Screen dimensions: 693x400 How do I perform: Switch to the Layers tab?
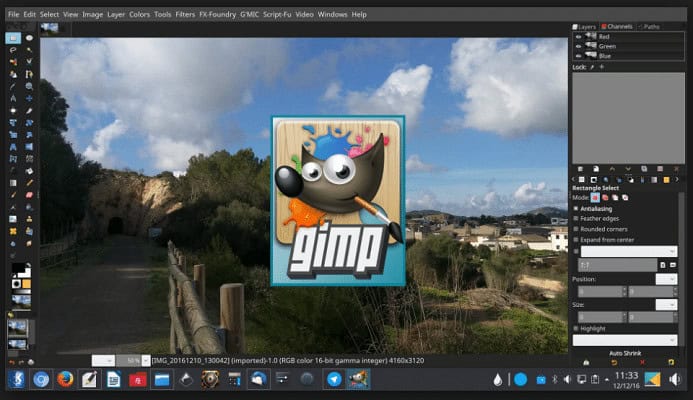click(584, 27)
